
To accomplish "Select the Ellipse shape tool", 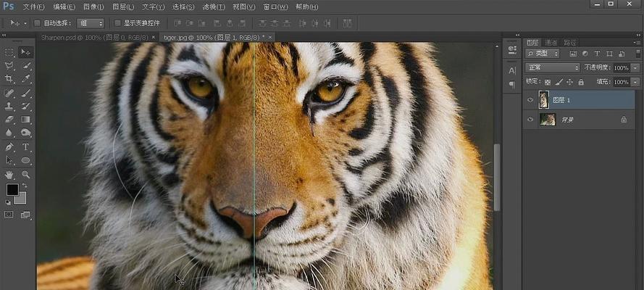I will pos(26,160).
